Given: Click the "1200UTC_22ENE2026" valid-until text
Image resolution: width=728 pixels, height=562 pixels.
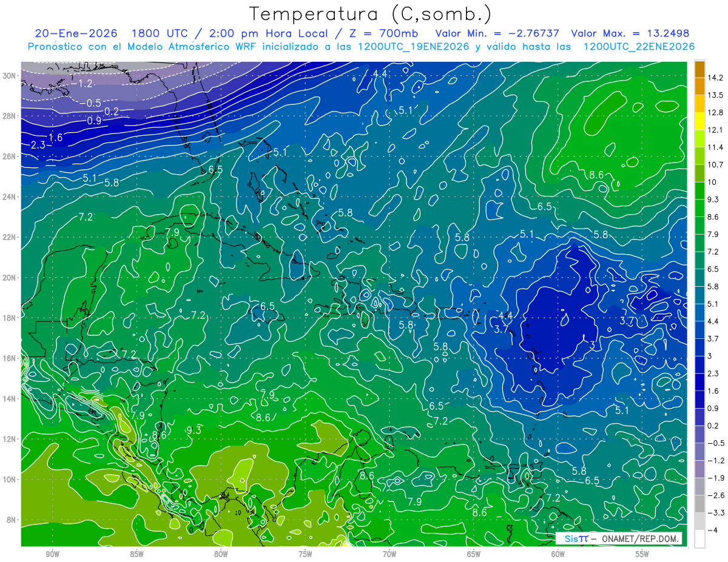Looking at the screenshot, I should [639, 46].
